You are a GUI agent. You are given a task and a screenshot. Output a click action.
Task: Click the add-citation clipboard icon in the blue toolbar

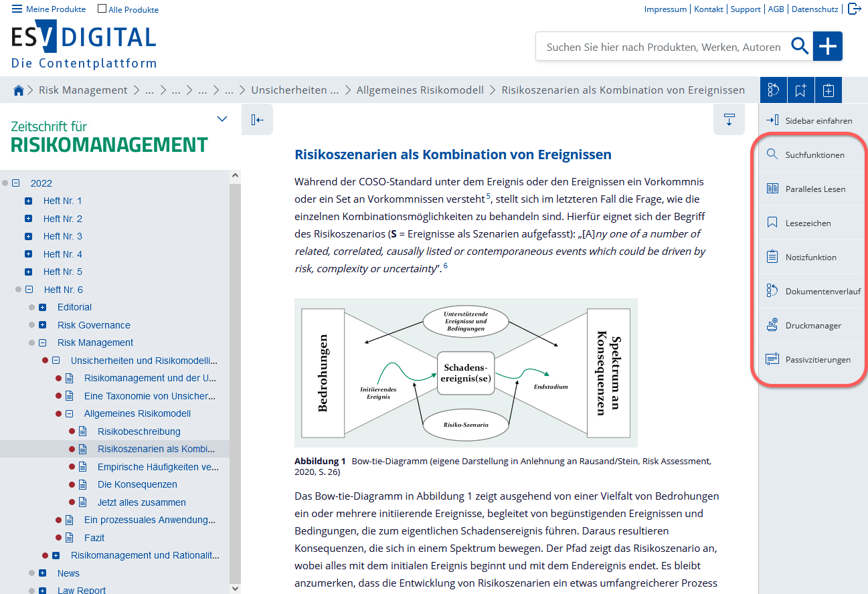(829, 90)
